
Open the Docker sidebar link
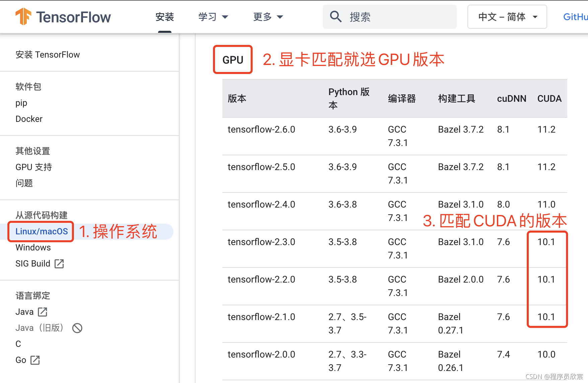point(29,119)
